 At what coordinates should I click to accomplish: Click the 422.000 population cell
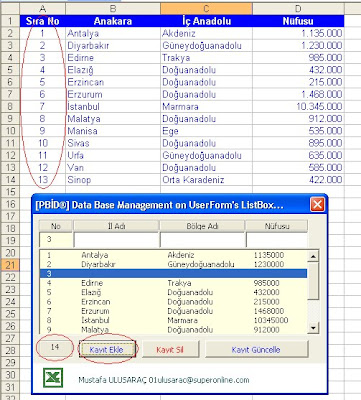(x=298, y=180)
